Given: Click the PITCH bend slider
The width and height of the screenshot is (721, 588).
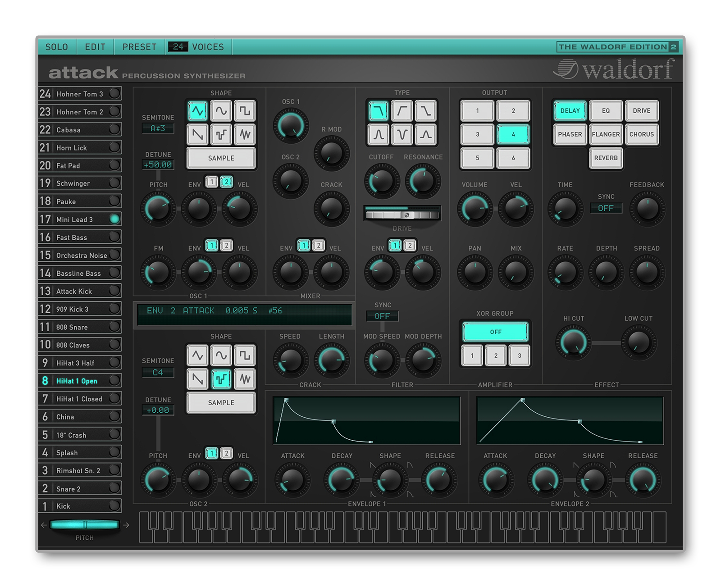Looking at the screenshot, I should 85,525.
